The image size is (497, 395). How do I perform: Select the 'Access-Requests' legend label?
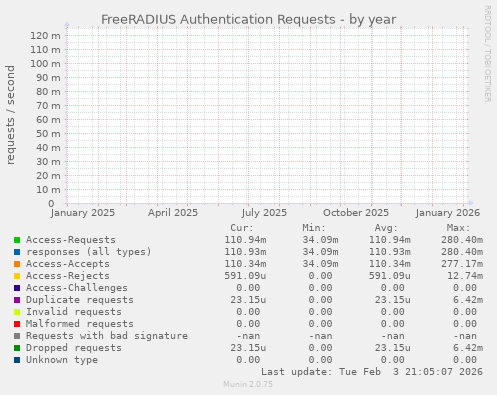click(x=71, y=240)
